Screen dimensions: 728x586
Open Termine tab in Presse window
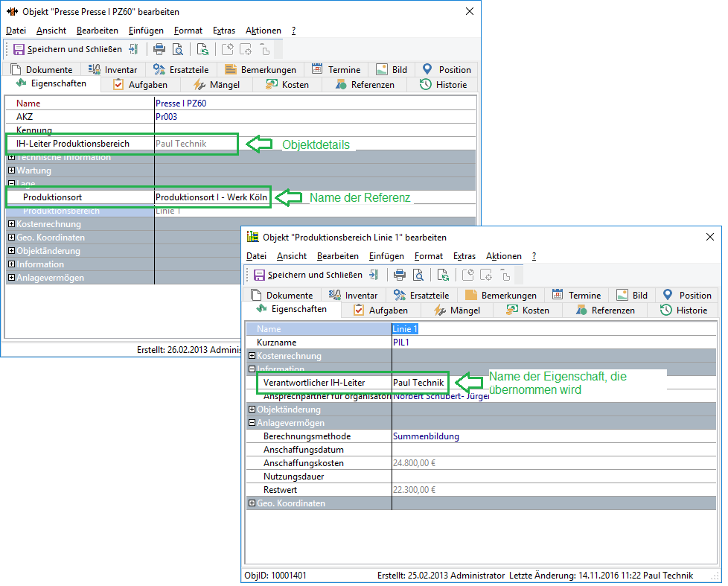click(x=336, y=70)
